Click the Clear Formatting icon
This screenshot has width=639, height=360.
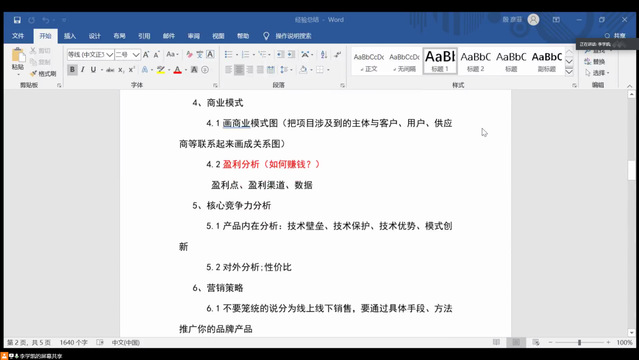coord(189,54)
